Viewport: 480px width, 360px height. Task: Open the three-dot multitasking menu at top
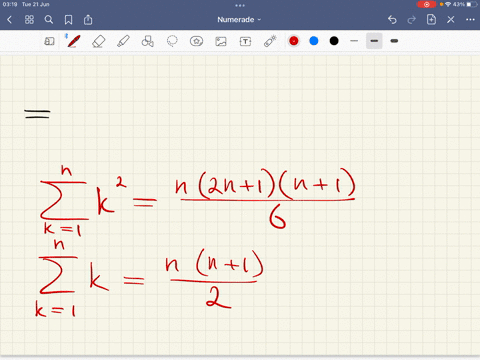(x=240, y=5)
